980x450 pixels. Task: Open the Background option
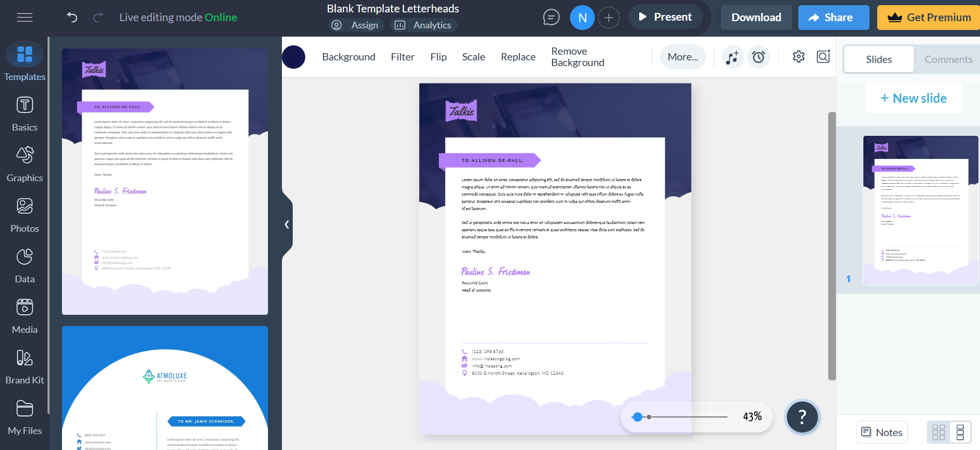tap(349, 57)
